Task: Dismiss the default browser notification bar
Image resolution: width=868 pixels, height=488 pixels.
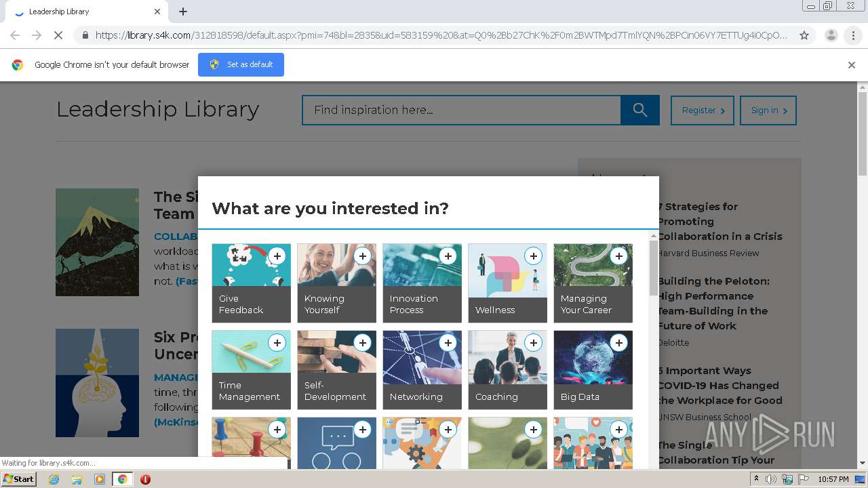Action: point(852,65)
